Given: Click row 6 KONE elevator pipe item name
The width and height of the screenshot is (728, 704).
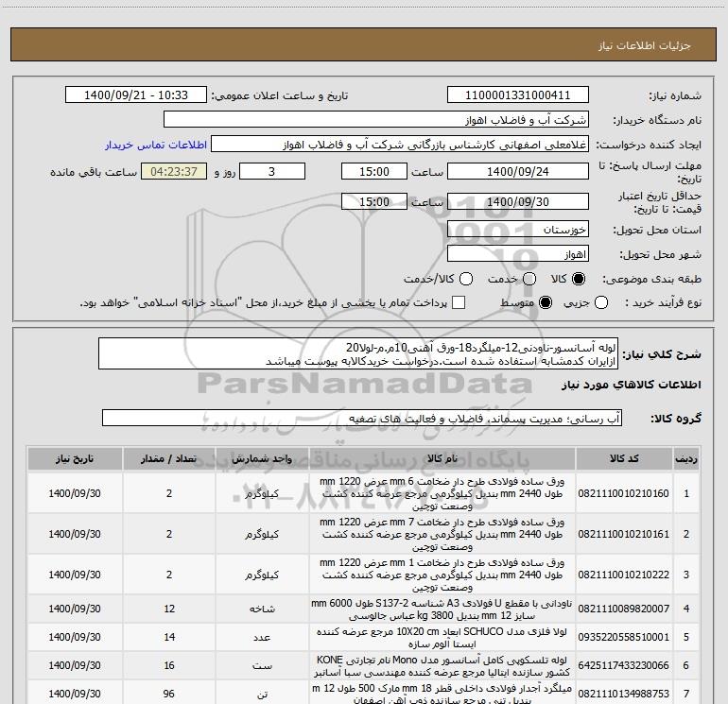Looking at the screenshot, I should point(442,666).
